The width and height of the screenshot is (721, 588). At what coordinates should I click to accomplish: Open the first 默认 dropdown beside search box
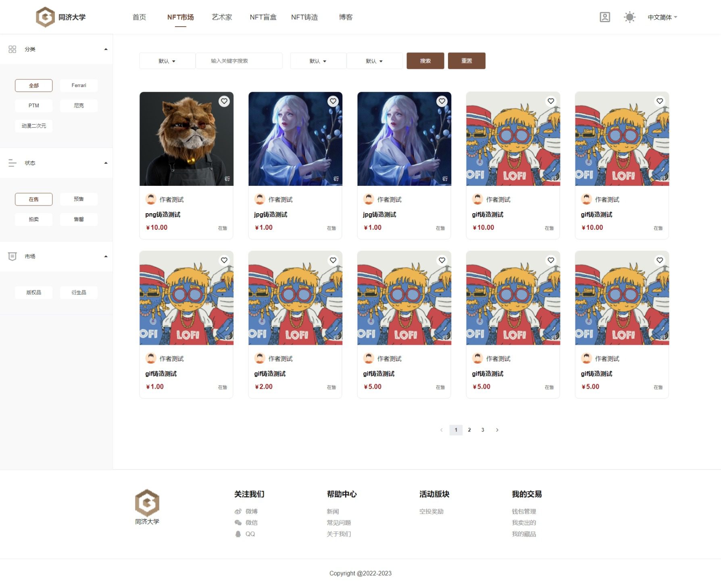tap(167, 61)
